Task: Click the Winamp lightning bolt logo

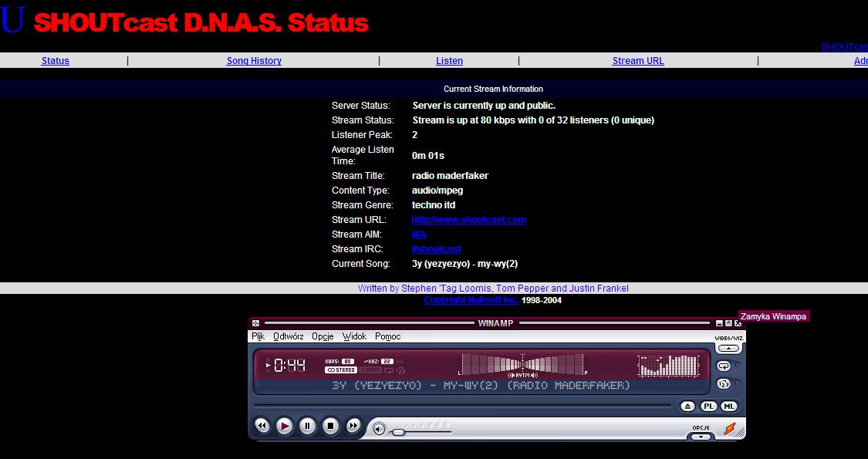Action: pos(731,429)
